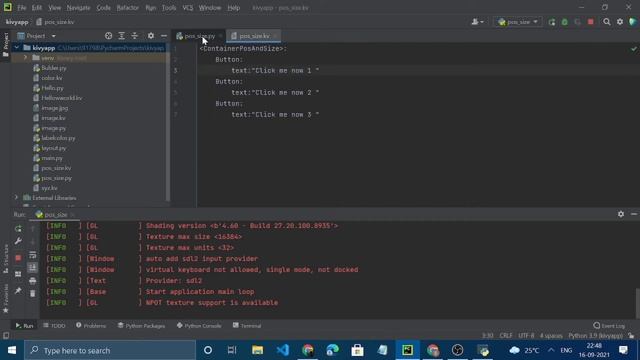The image size is (640, 360).
Task: Rerun pos_size in the Run panel
Action: (x=18, y=229)
